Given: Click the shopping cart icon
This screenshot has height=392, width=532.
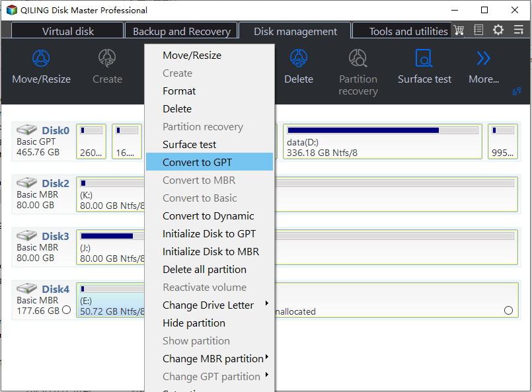Looking at the screenshot, I should [459, 30].
